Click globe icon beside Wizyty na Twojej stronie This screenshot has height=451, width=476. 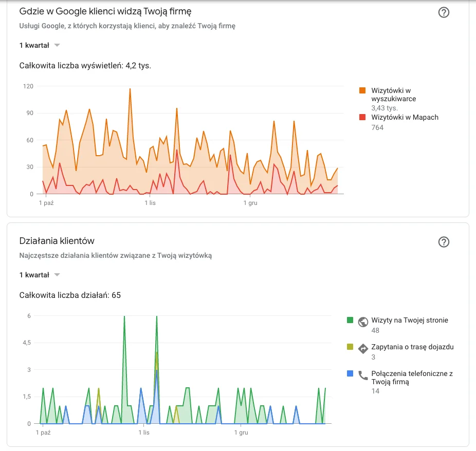363,322
